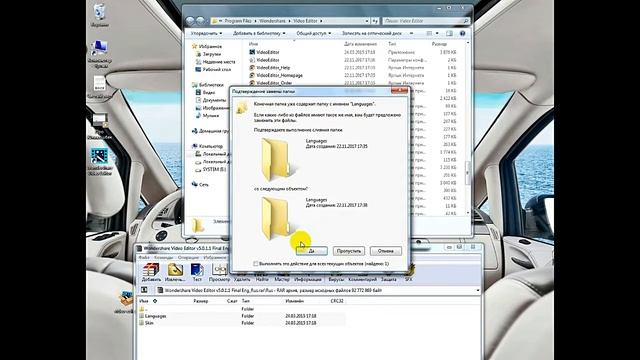Viewport: 640px width, 360px height.
Task: Select SYSTEM (E:) drive in navigation pane
Action: [211, 169]
